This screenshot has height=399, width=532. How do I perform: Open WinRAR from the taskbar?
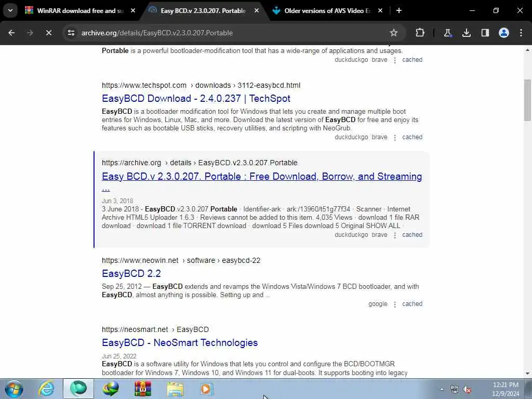143,389
